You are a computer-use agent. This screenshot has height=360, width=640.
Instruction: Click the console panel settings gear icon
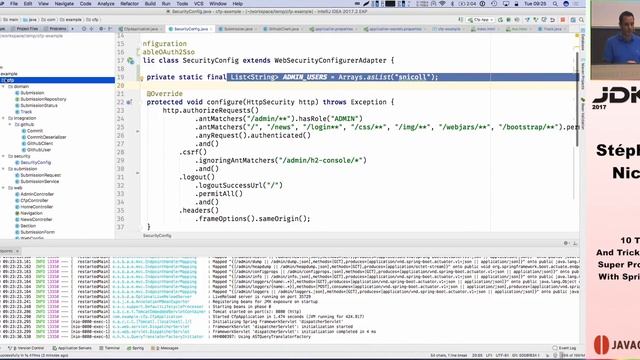click(566, 243)
